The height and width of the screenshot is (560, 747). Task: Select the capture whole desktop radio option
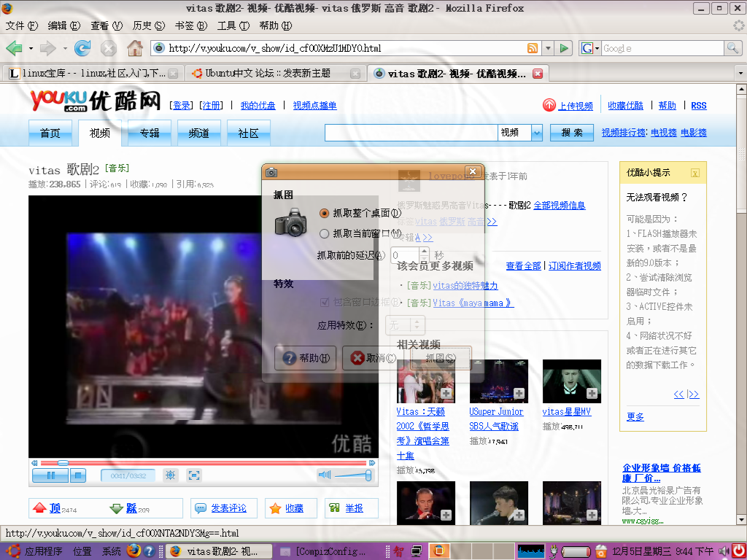tap(325, 214)
